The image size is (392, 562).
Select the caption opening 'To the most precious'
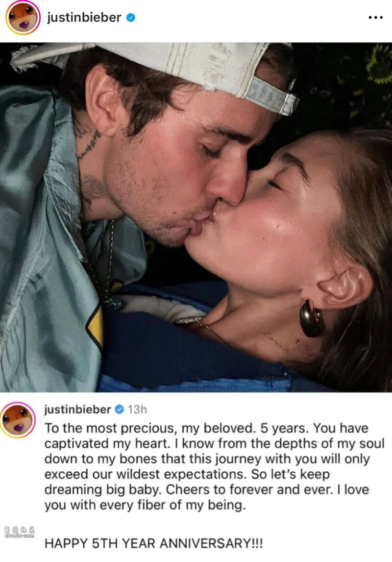coord(109,428)
